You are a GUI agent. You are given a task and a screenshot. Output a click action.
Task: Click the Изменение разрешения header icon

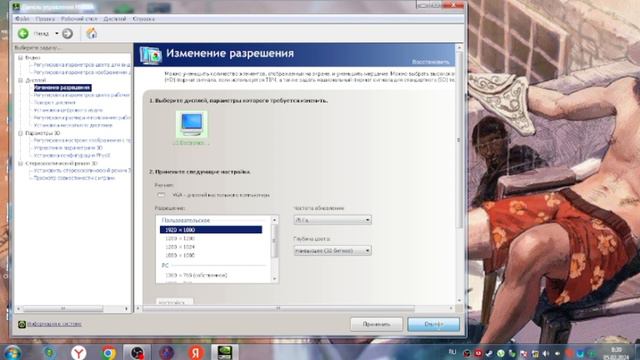coord(151,55)
